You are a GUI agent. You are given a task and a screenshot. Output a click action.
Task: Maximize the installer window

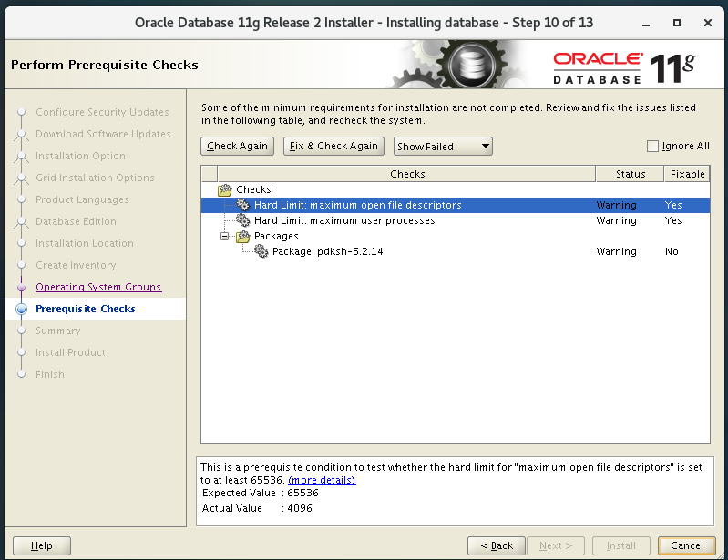click(x=676, y=23)
